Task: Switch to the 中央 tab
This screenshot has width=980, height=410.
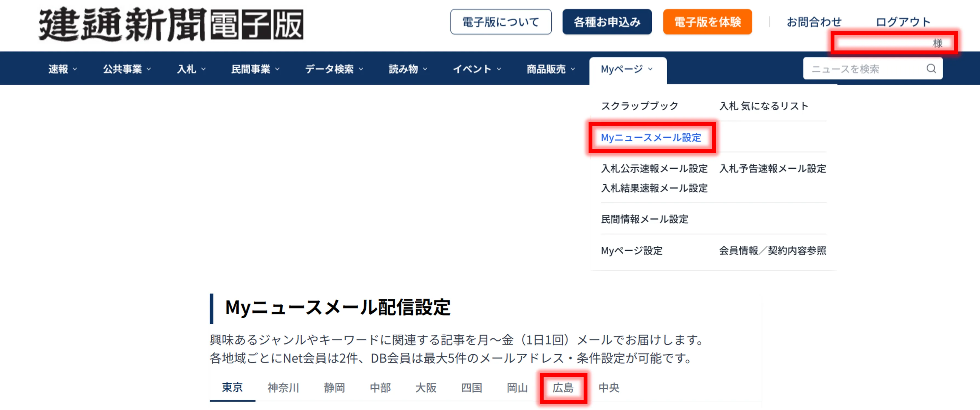Action: tap(609, 388)
